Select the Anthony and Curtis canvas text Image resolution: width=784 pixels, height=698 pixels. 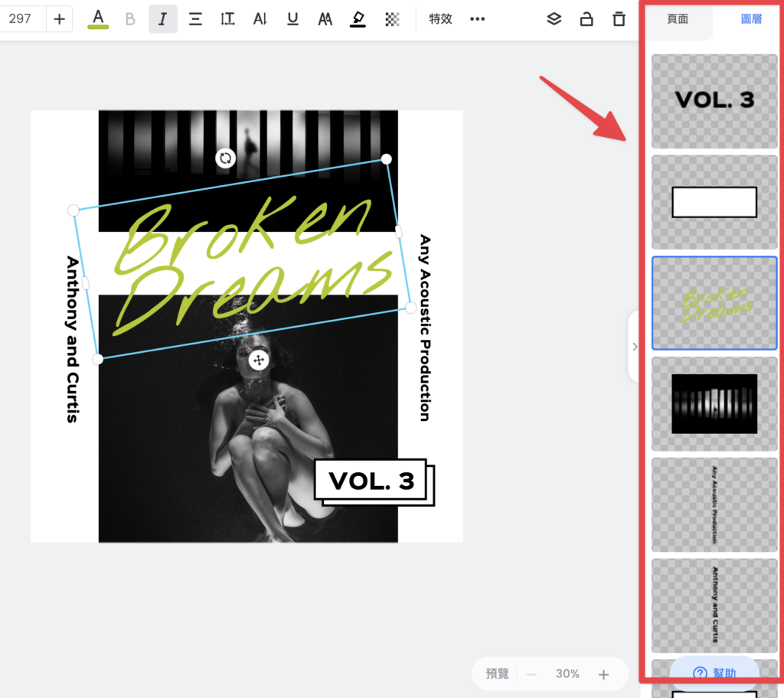[x=73, y=340]
